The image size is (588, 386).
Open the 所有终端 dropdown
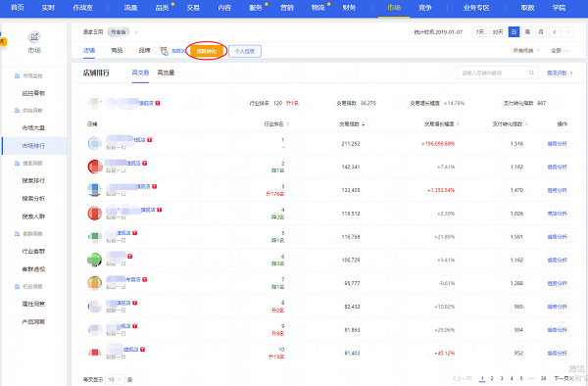[x=526, y=51]
